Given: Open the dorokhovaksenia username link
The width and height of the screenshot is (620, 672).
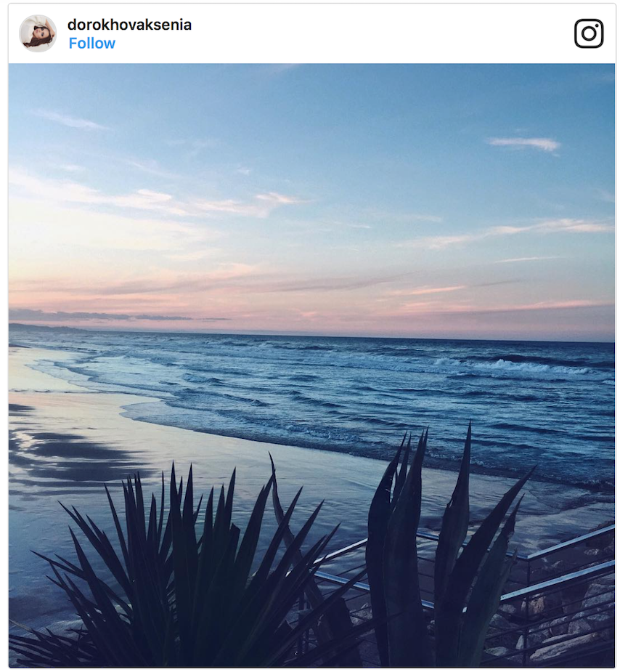Looking at the screenshot, I should coord(129,25).
